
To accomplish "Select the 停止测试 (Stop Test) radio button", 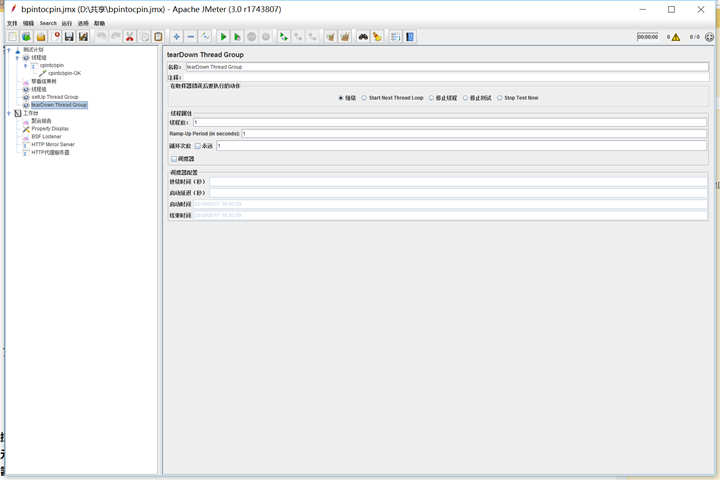I will click(466, 98).
